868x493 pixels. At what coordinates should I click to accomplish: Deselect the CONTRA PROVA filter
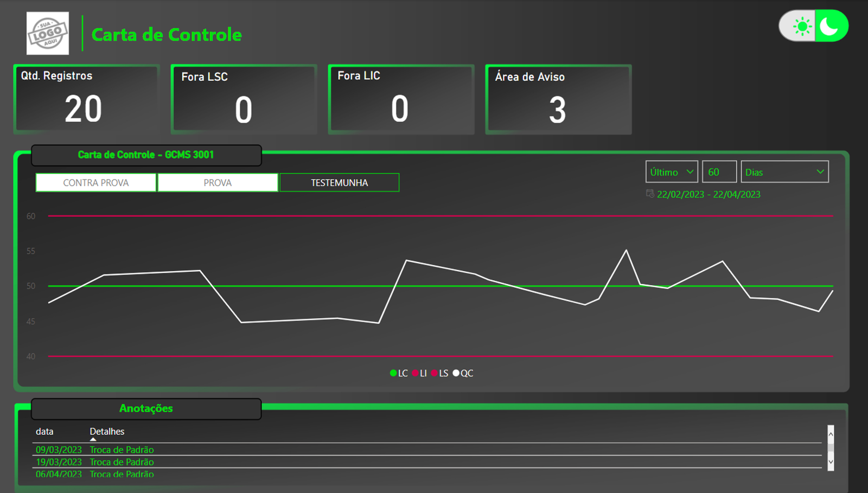[x=95, y=182]
